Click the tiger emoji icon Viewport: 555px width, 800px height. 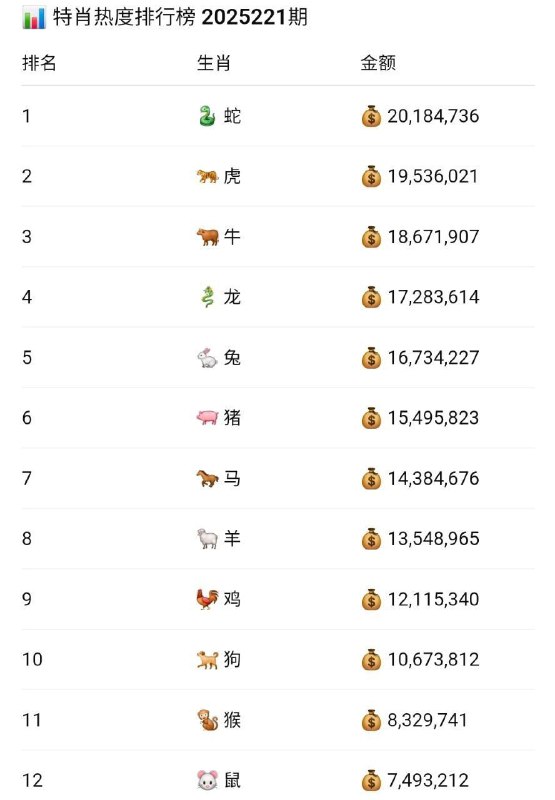click(207, 177)
